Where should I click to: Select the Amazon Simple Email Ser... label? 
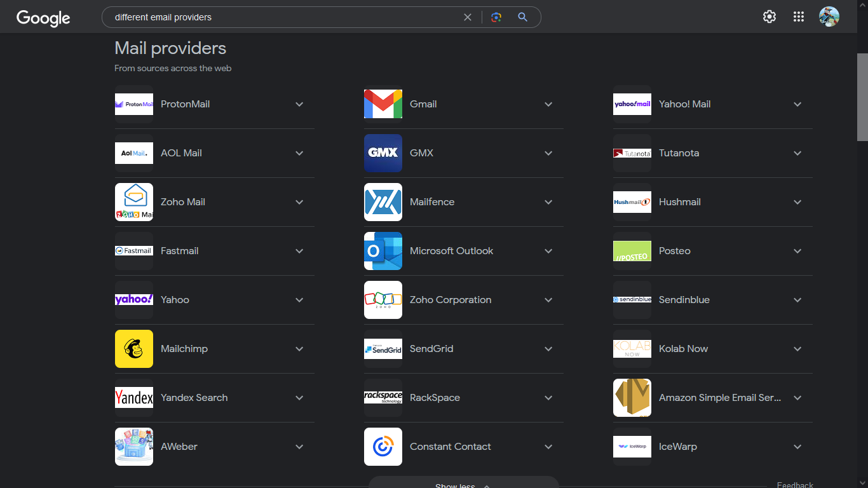click(x=720, y=398)
